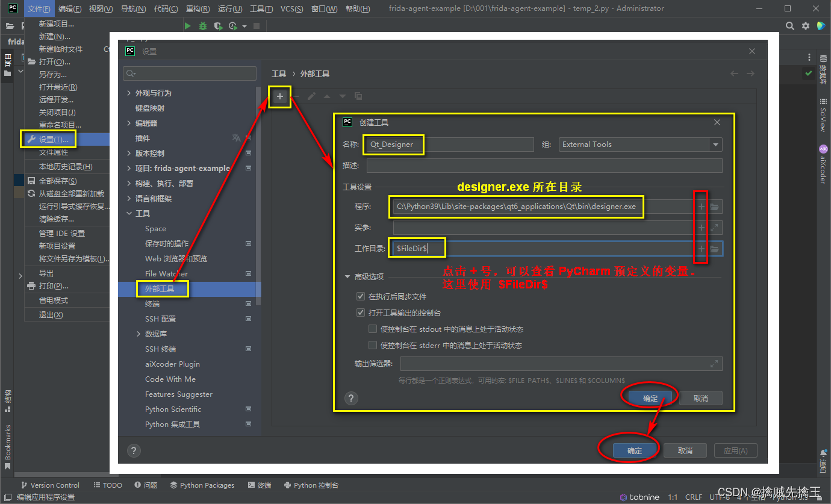Navigate back in settings with left arrow
The width and height of the screenshot is (831, 504).
tap(734, 73)
